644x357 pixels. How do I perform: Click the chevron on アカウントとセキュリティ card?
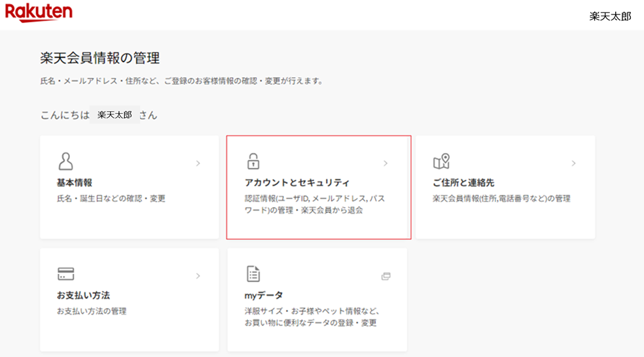point(385,163)
